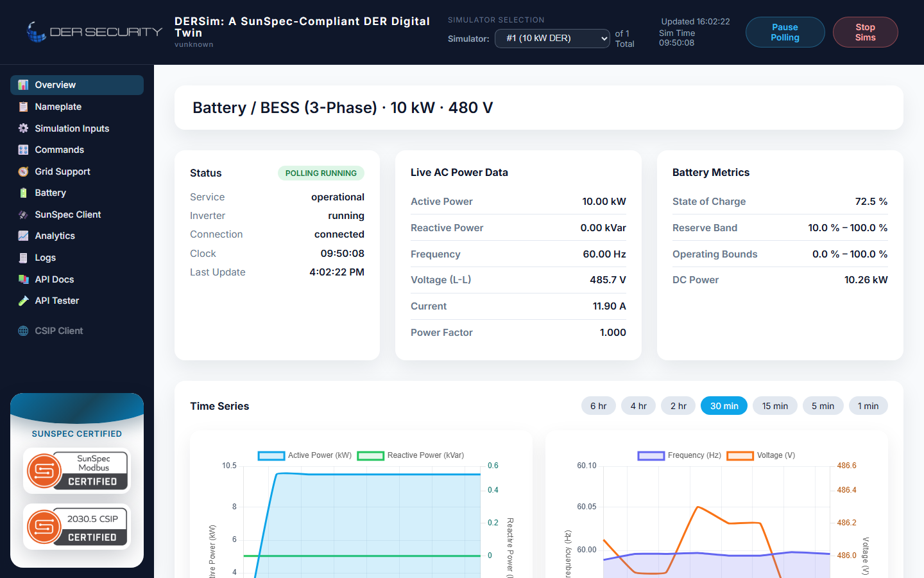Click the API Docs books icon
The height and width of the screenshot is (578, 924).
point(23,279)
